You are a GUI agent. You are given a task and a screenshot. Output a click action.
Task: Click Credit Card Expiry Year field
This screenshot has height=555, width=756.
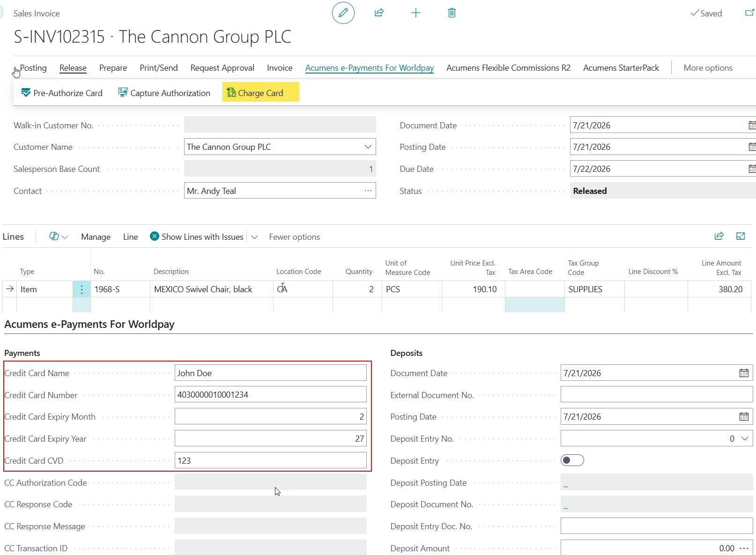pos(271,439)
